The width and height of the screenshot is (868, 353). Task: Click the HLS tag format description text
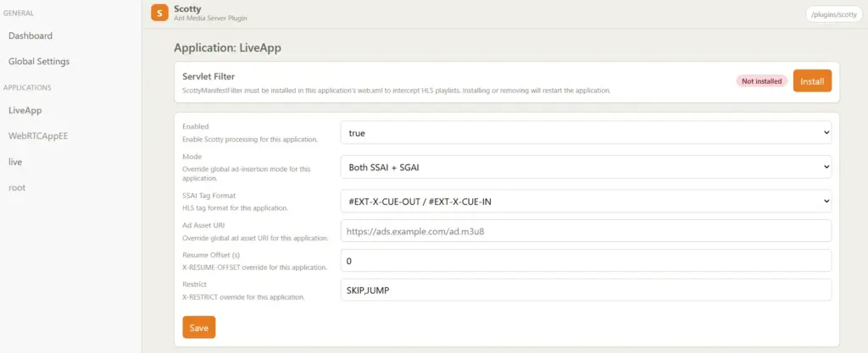pyautogui.click(x=236, y=208)
